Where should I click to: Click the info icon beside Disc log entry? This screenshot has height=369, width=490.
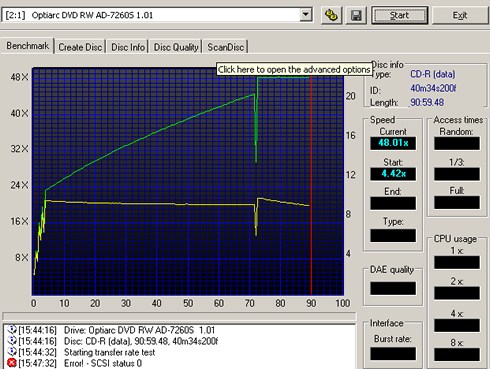click(12, 341)
